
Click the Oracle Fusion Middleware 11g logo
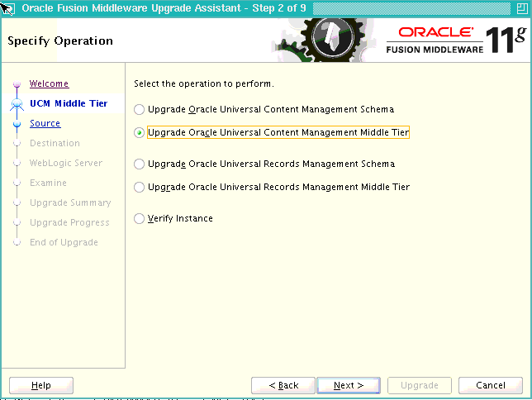coord(456,40)
